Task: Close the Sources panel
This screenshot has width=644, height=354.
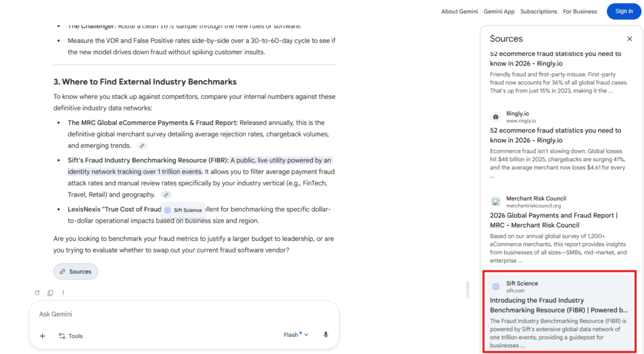Action: (630, 38)
